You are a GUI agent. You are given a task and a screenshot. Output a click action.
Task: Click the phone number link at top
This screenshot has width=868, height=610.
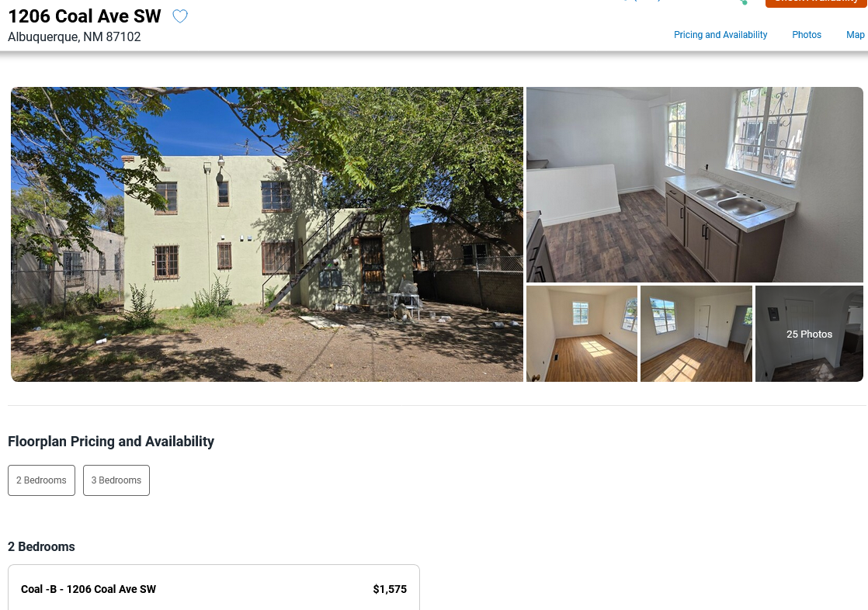[x=642, y=1]
